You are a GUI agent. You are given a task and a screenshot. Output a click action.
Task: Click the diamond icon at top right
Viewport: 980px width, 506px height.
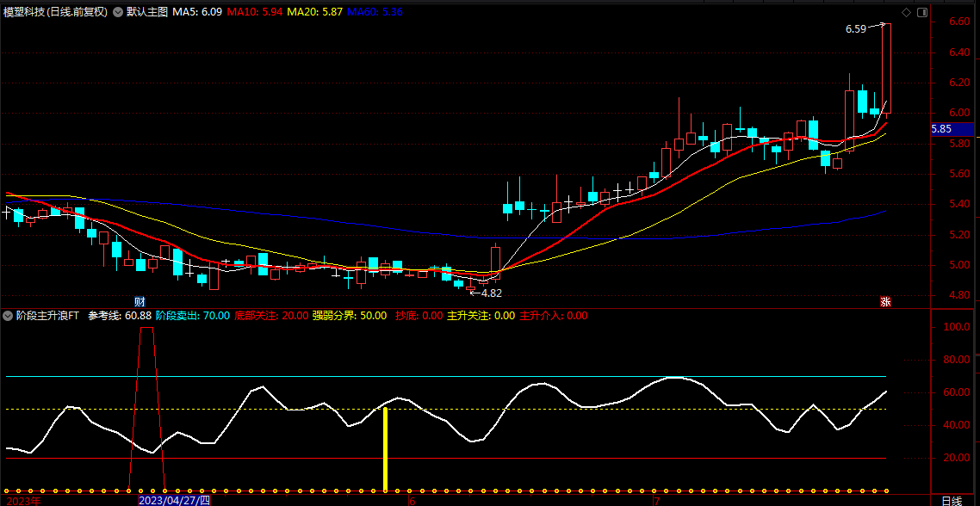pos(906,12)
